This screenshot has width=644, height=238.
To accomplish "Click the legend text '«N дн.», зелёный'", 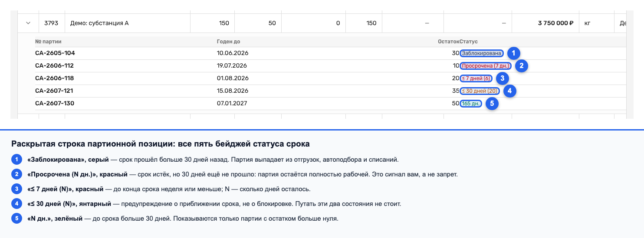I will point(55,218).
